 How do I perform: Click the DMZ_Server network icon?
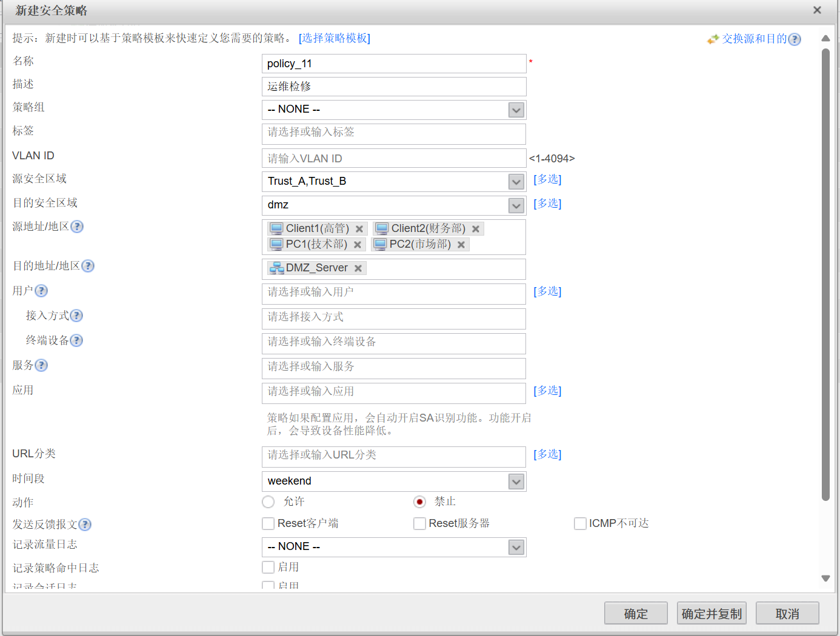(x=277, y=268)
